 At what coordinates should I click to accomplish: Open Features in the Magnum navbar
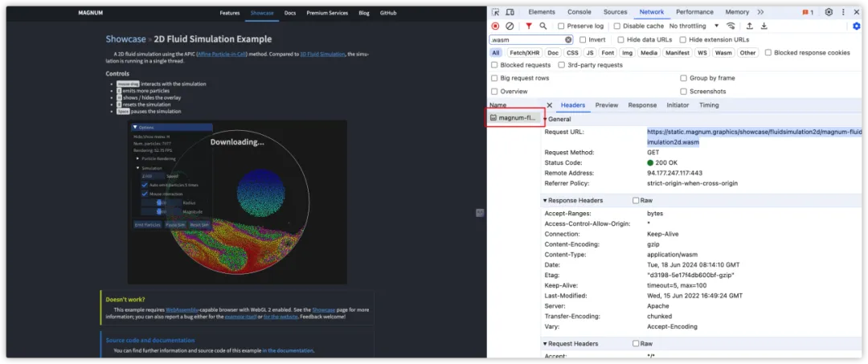click(230, 13)
